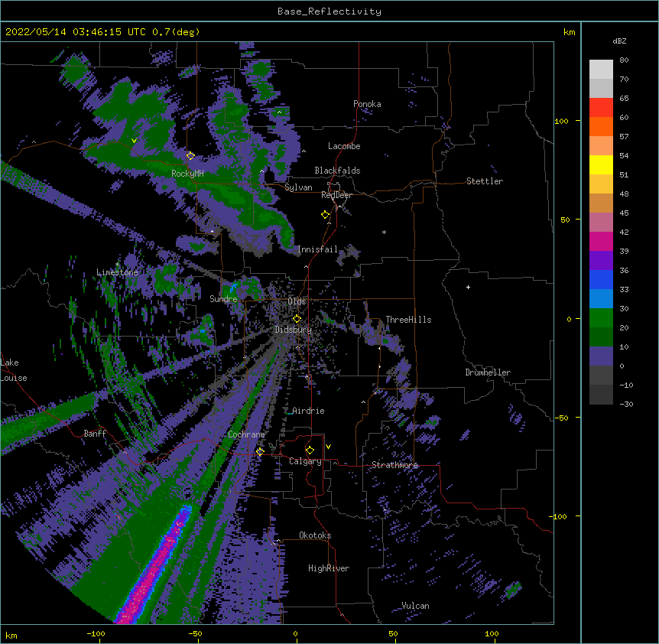Click the dBZ legend heading
The height and width of the screenshot is (644, 659).
pos(619,41)
